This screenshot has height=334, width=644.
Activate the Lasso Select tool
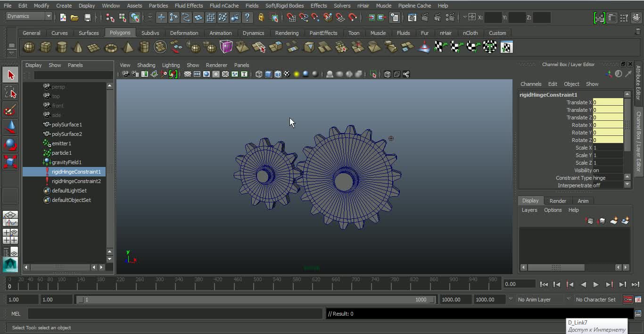coord(10,92)
